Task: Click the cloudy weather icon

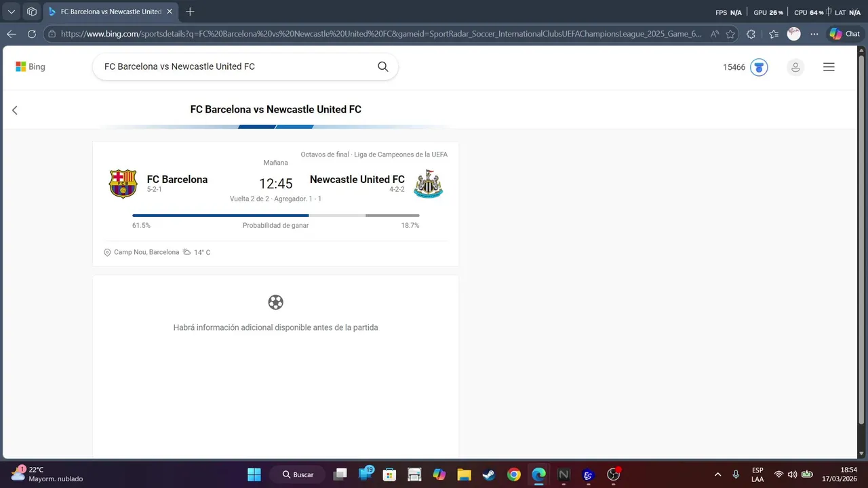Action: coord(187,252)
